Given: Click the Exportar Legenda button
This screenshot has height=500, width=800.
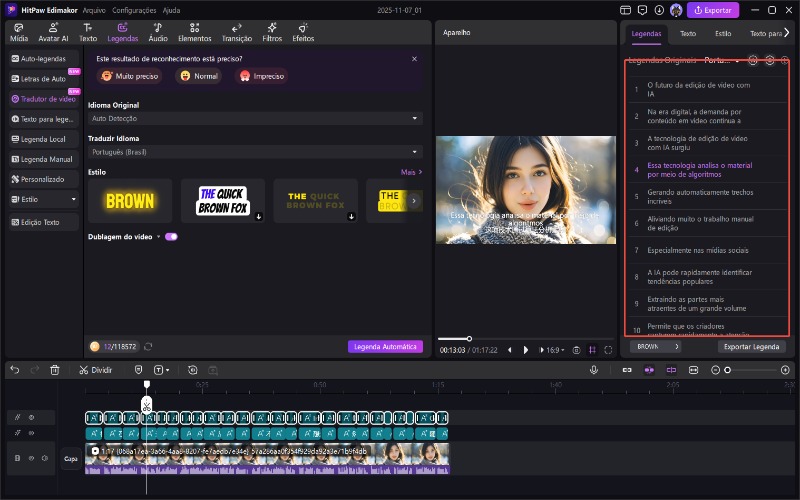Looking at the screenshot, I should [x=751, y=347].
